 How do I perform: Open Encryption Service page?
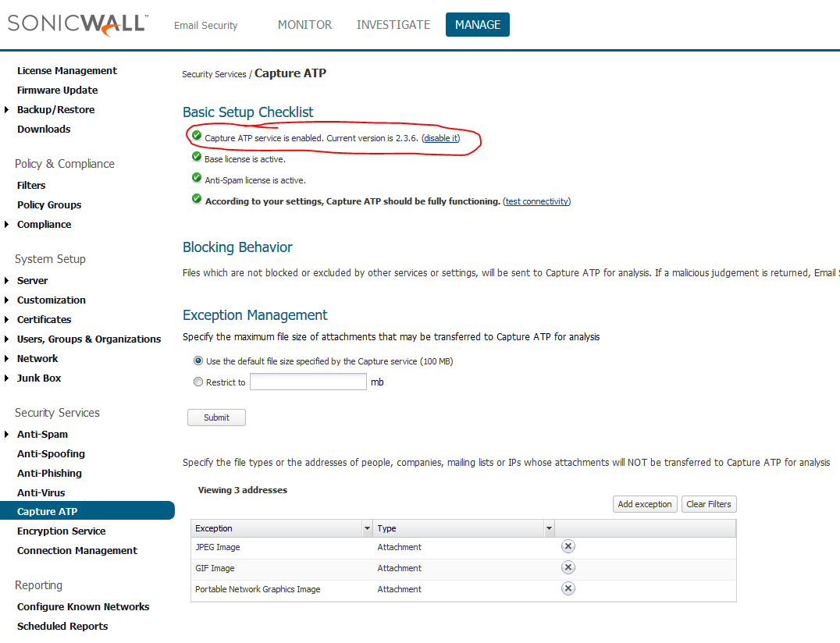tap(61, 531)
